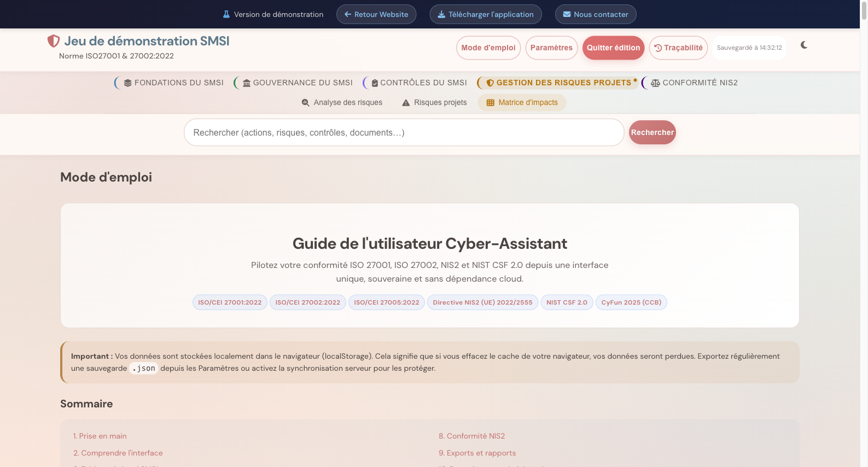Click the NIST CSF 2.0 badge
The height and width of the screenshot is (467, 868).
pyautogui.click(x=567, y=302)
